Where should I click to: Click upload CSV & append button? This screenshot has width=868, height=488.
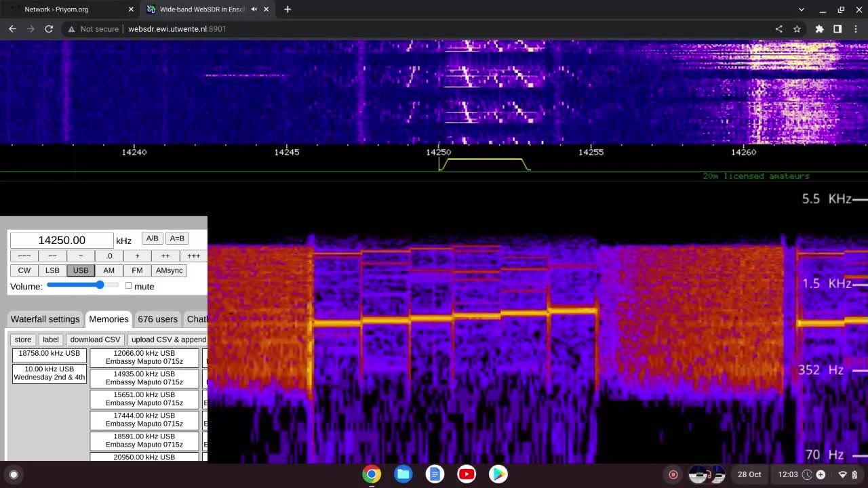point(167,340)
